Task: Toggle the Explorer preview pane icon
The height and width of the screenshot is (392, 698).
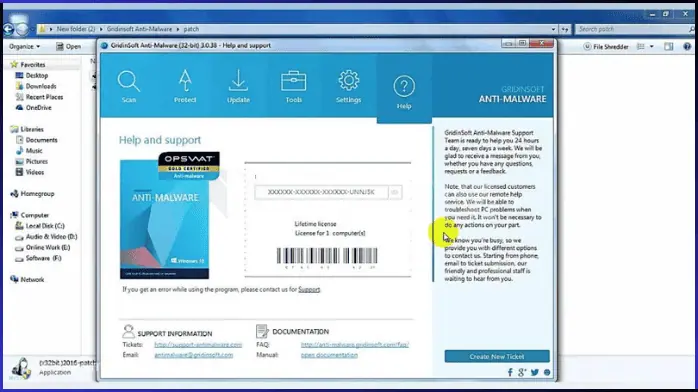Action: [669, 47]
